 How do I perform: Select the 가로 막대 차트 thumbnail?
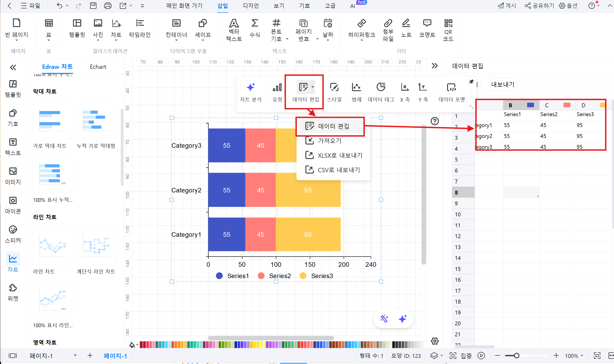coord(53,120)
